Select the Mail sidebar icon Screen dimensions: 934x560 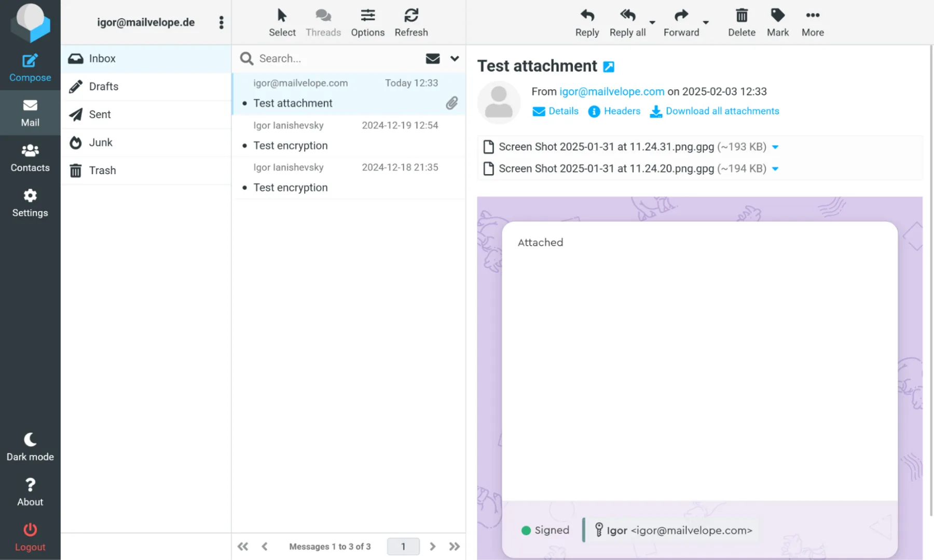click(x=30, y=113)
